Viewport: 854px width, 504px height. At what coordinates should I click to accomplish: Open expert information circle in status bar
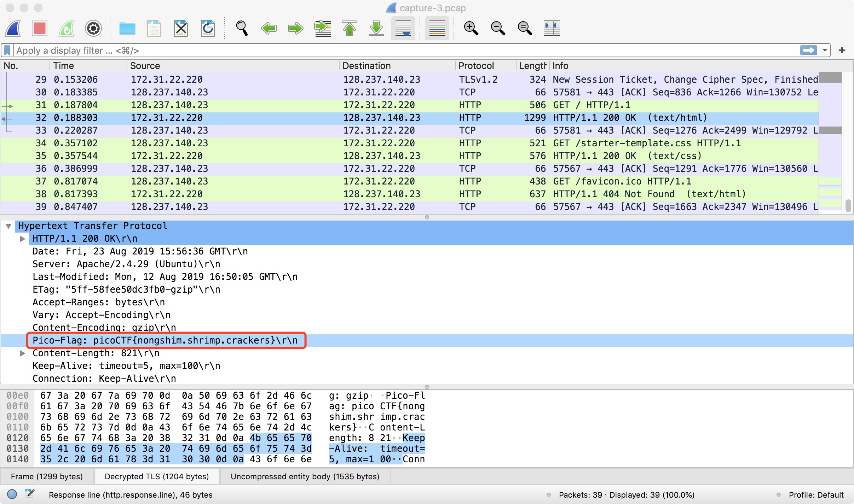point(12,494)
